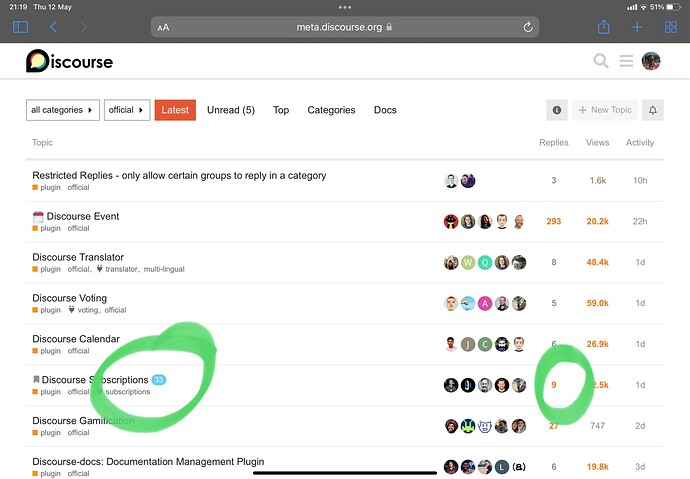Click the 'C' avatar in Discourse Calendar row
This screenshot has width=690, height=479.
[x=485, y=344]
